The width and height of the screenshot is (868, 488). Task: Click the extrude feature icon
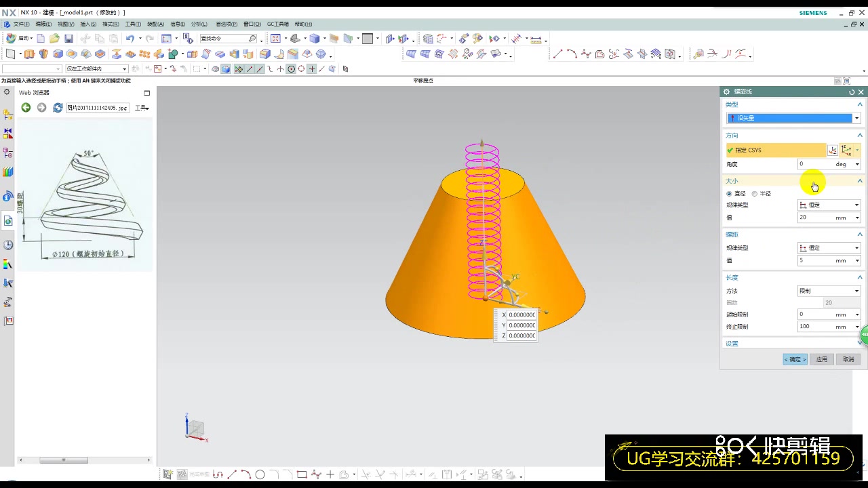point(29,54)
